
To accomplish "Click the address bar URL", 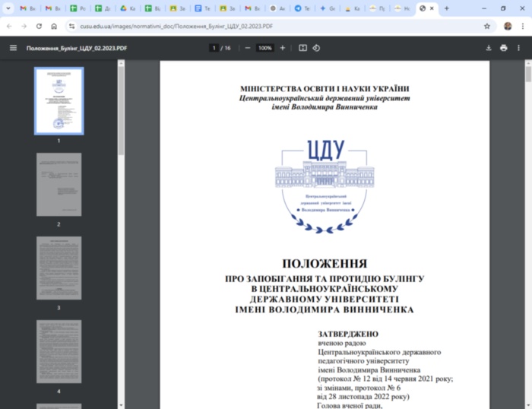I will pos(228,26).
